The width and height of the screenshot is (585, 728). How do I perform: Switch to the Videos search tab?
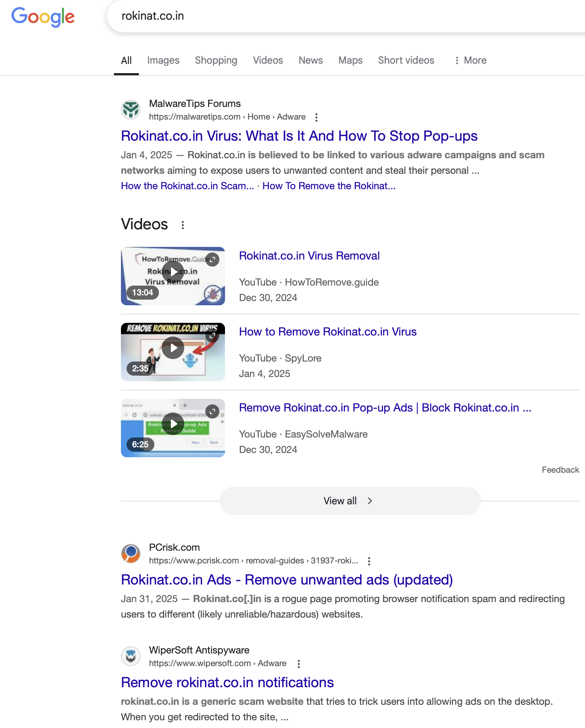pos(268,60)
